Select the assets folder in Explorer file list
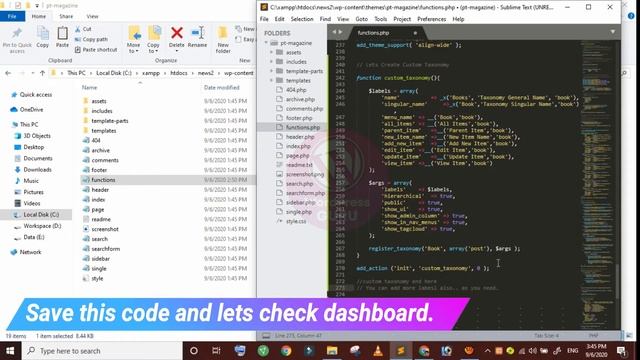 pos(99,101)
